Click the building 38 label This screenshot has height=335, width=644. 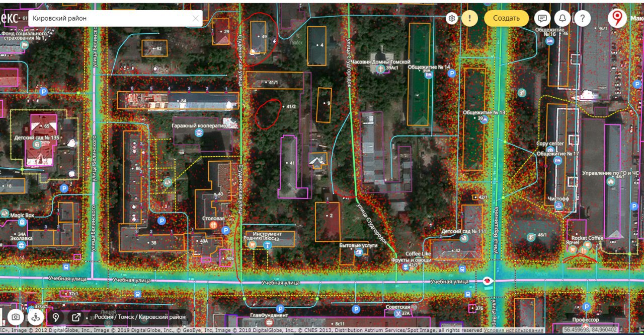[x=153, y=243]
